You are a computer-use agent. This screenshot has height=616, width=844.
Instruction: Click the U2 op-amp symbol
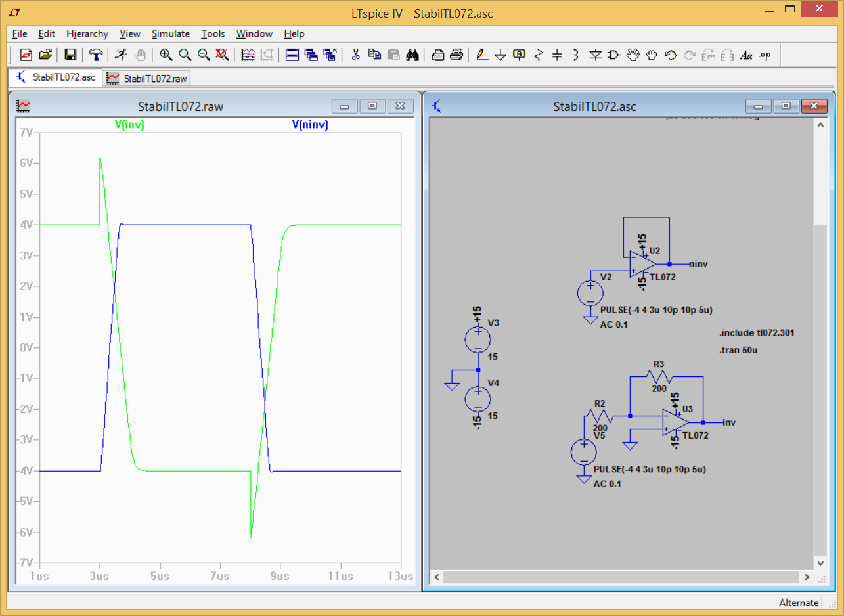(642, 263)
